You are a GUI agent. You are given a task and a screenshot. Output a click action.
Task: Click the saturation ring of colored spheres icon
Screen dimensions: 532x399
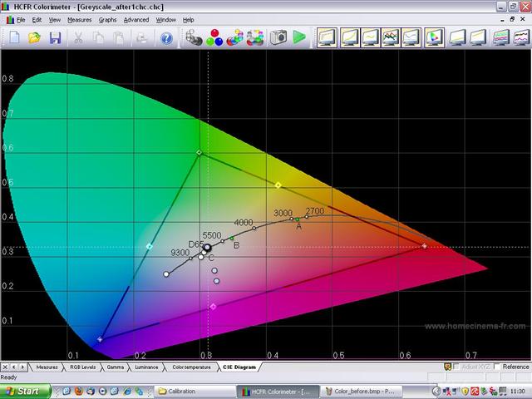pyautogui.click(x=255, y=37)
